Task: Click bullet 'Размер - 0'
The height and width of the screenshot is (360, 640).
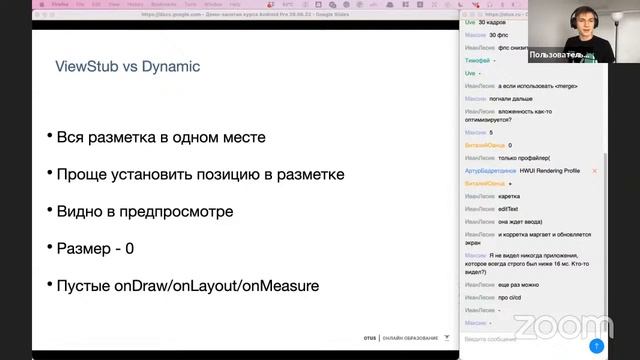Action: tap(95, 249)
